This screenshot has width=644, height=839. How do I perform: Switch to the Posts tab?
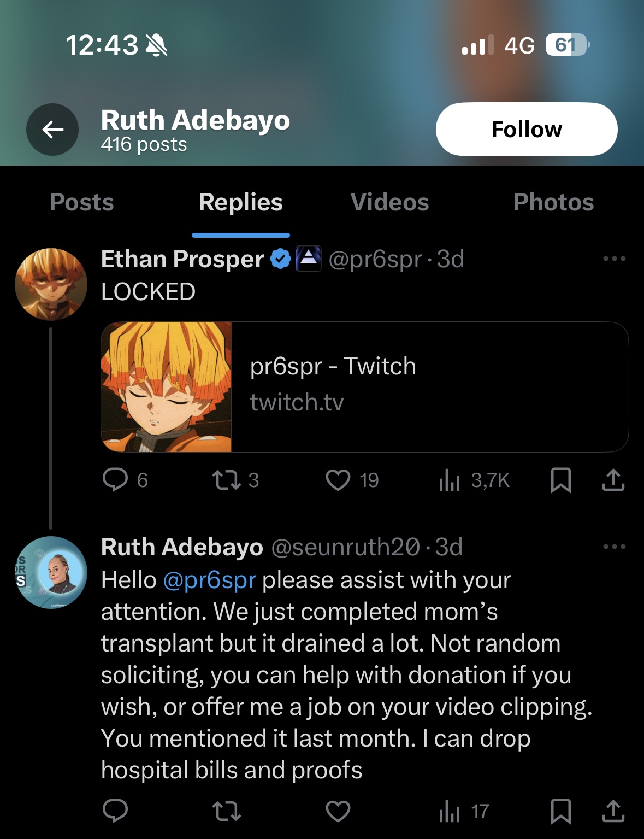coord(82,202)
